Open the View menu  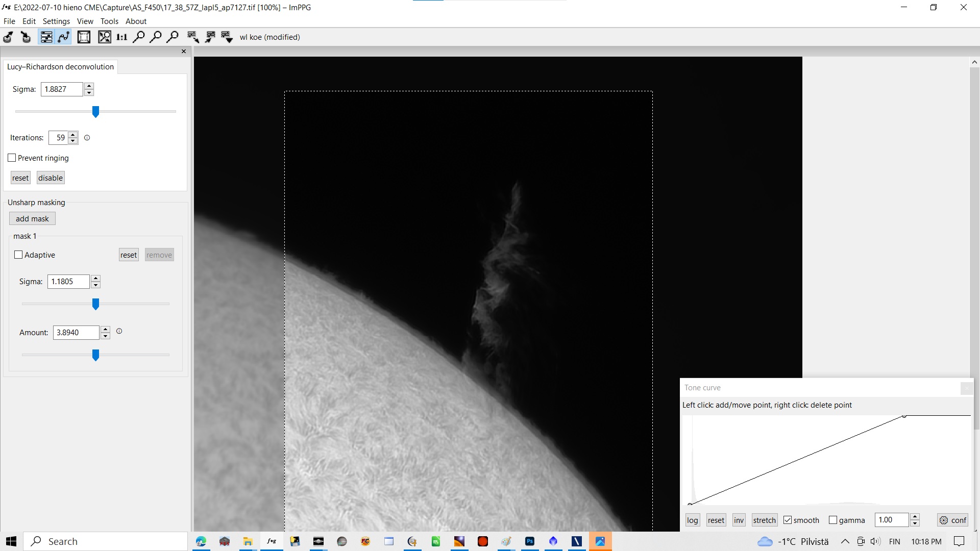[x=85, y=21]
